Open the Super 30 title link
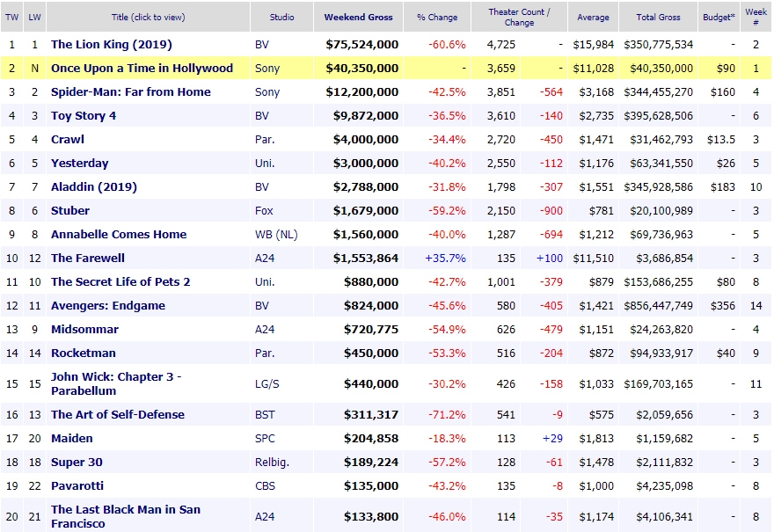 click(77, 462)
